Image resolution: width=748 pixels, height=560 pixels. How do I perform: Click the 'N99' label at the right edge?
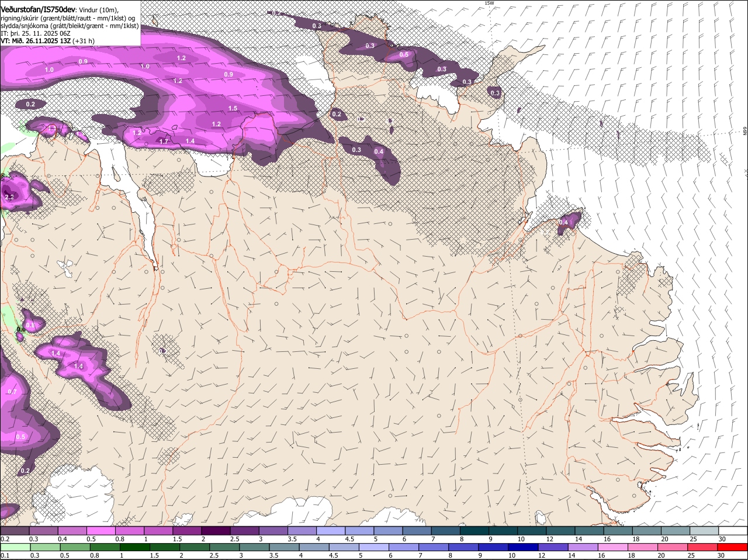point(745,132)
